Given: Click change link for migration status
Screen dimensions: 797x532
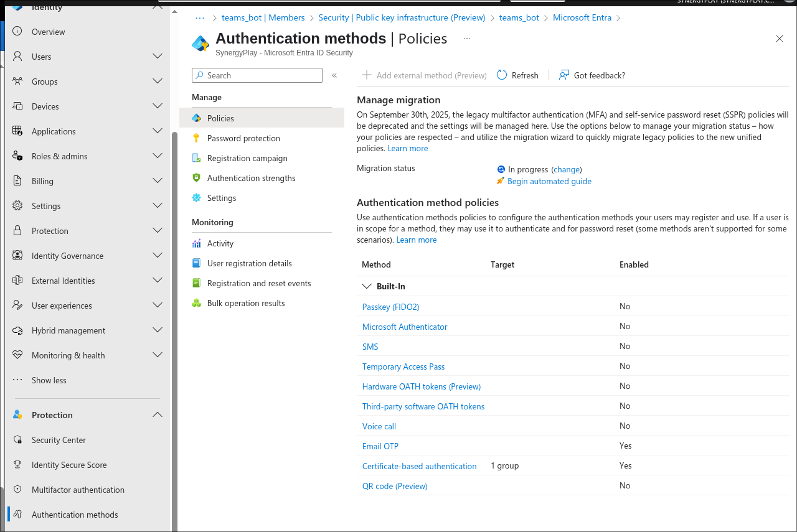Looking at the screenshot, I should (567, 169).
